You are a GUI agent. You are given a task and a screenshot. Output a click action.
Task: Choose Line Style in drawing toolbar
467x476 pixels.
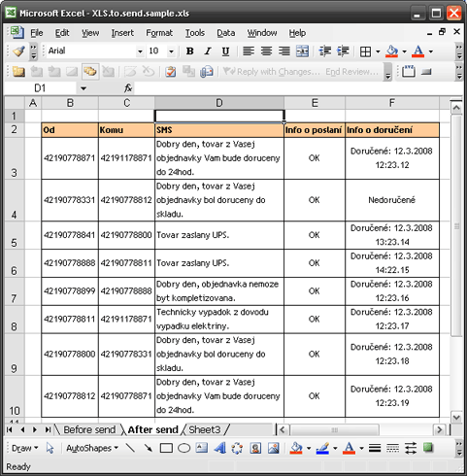[375, 448]
